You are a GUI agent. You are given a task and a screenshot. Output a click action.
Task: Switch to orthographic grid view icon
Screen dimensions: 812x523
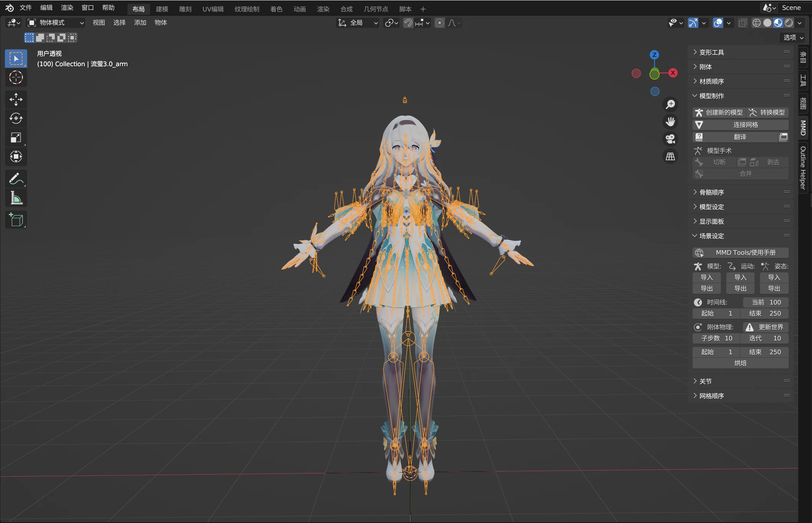point(670,156)
